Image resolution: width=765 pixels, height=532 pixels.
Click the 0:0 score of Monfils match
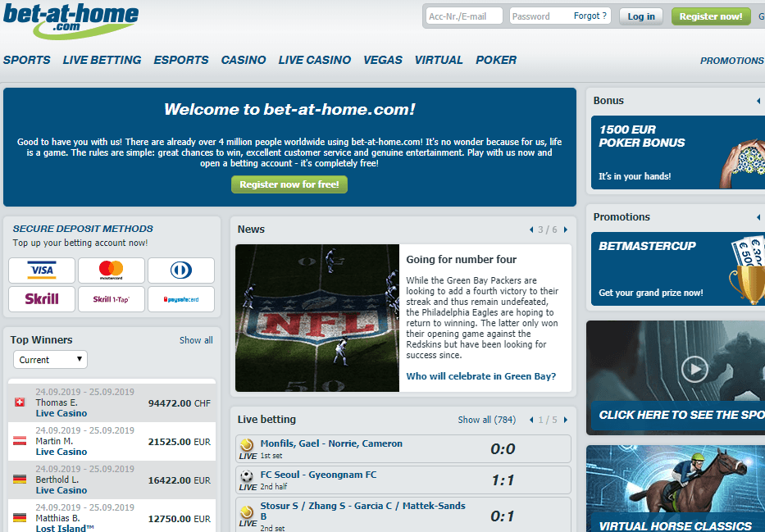[x=503, y=448]
